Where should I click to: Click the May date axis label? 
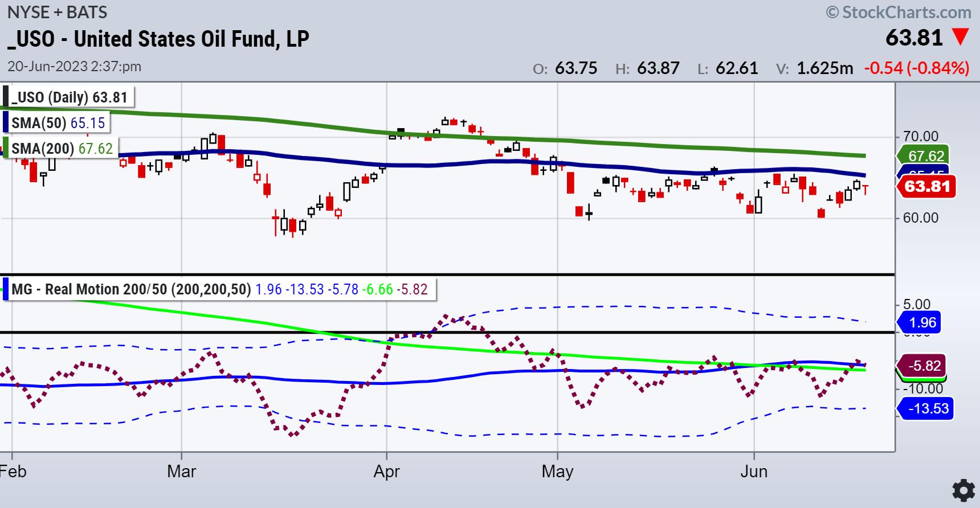[557, 472]
